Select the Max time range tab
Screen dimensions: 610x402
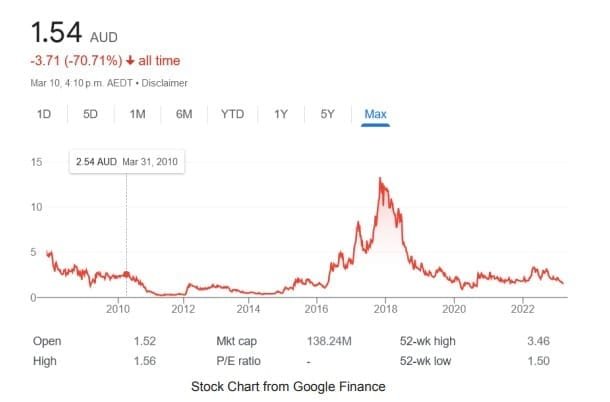(375, 114)
